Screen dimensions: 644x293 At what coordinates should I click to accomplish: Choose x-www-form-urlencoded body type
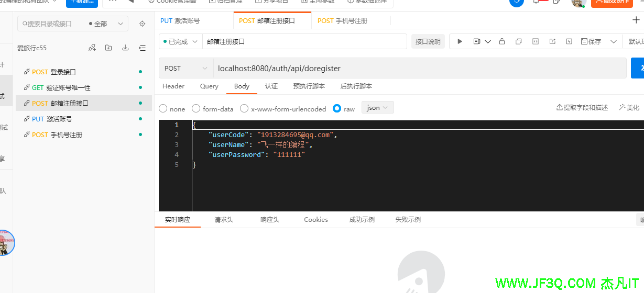coord(244,108)
